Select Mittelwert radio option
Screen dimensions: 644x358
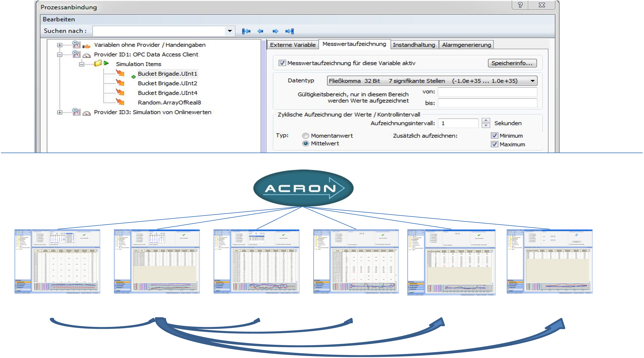click(306, 143)
